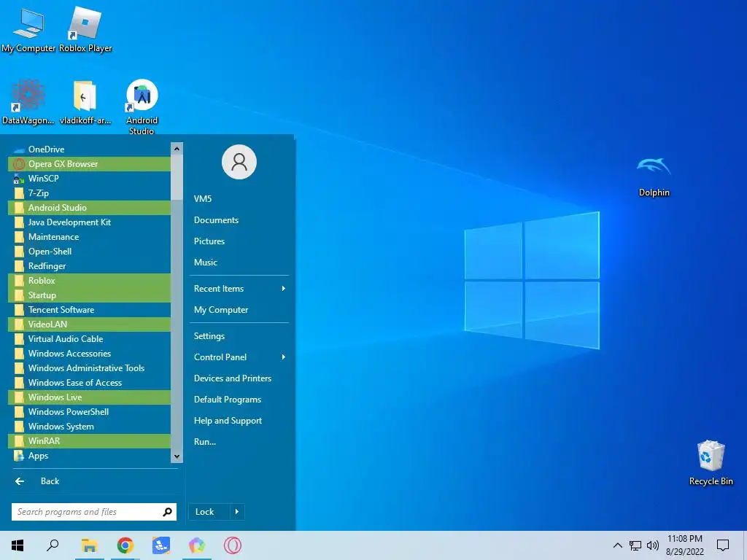Open Settings from the start menu
The width and height of the screenshot is (747, 560).
(x=239, y=336)
